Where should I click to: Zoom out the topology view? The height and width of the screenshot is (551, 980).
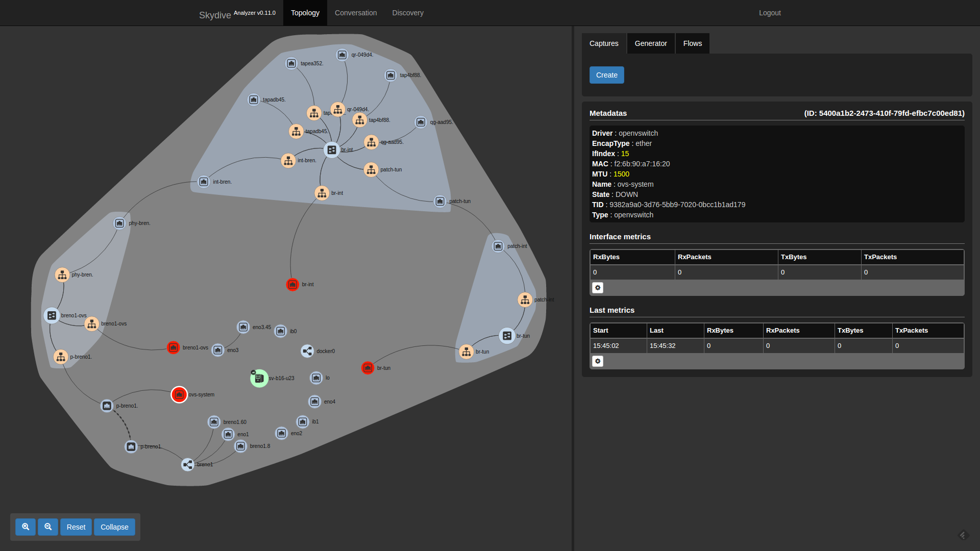click(x=48, y=527)
